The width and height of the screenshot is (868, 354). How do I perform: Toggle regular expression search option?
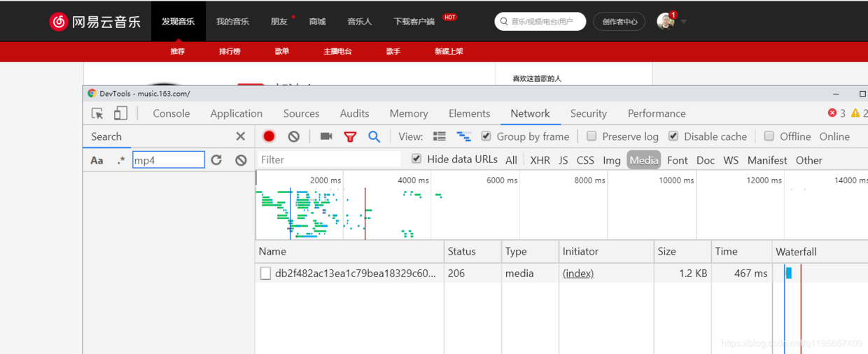coord(121,160)
